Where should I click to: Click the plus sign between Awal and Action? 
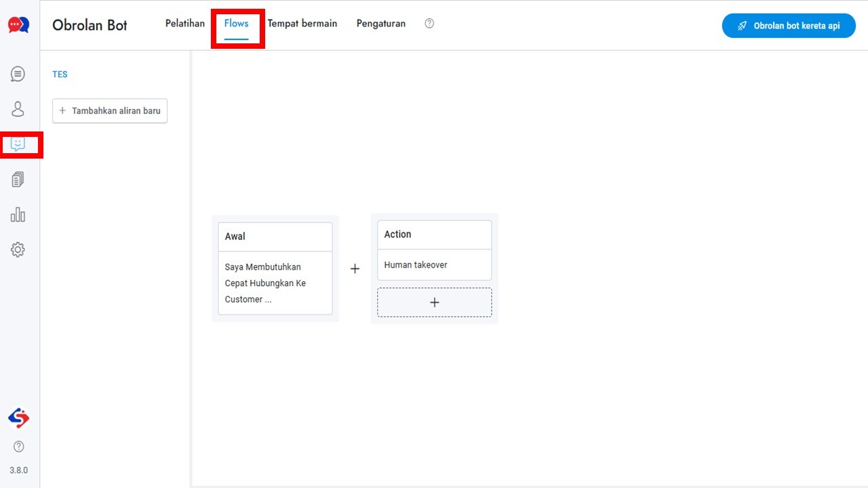click(355, 268)
